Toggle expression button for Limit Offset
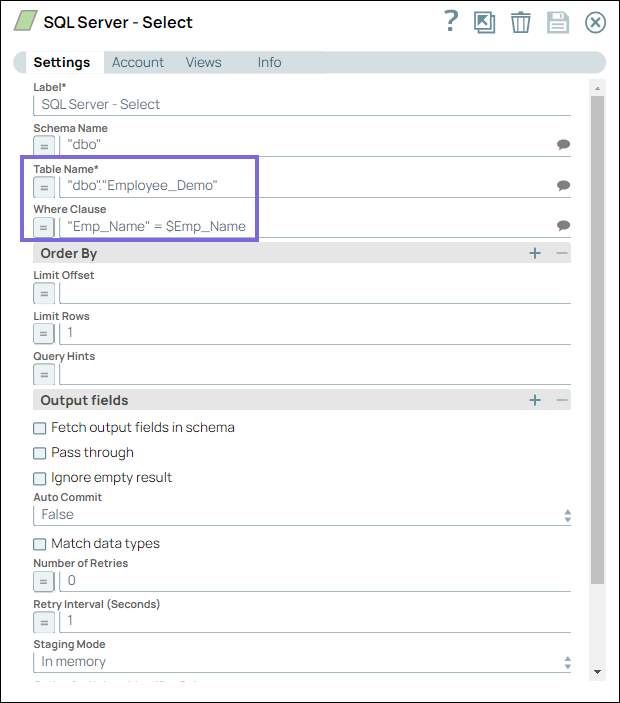The width and height of the screenshot is (620, 703). click(x=44, y=294)
